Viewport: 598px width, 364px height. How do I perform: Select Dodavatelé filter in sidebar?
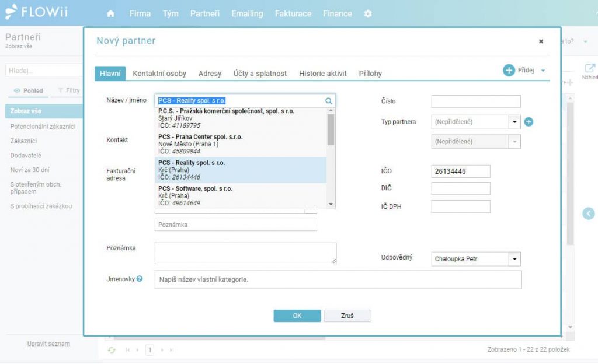(x=26, y=155)
